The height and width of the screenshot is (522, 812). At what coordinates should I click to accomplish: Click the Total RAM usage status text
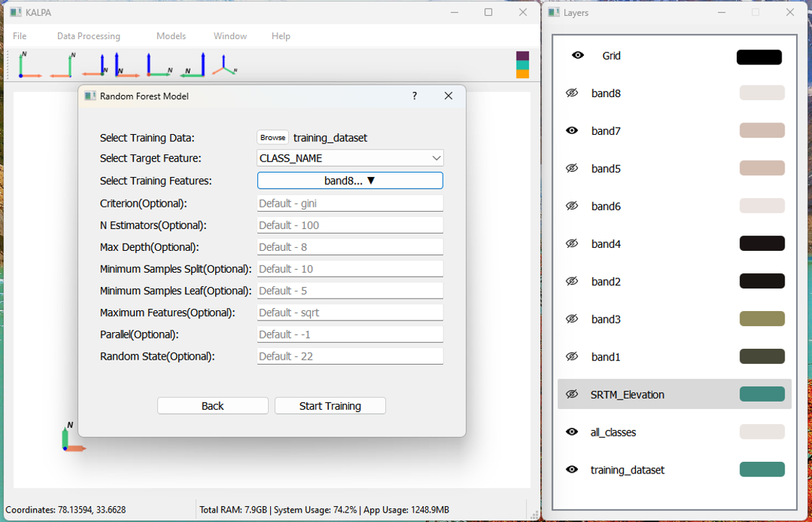[x=325, y=510]
